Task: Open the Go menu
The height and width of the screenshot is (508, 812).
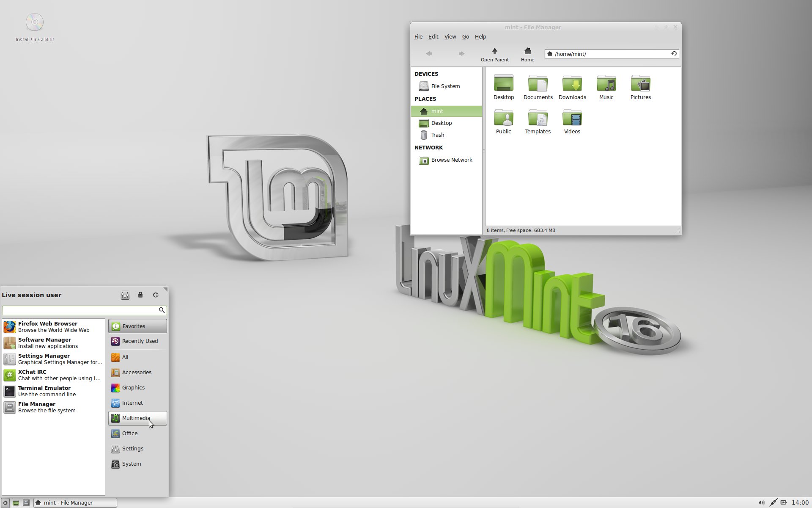Action: tap(466, 37)
